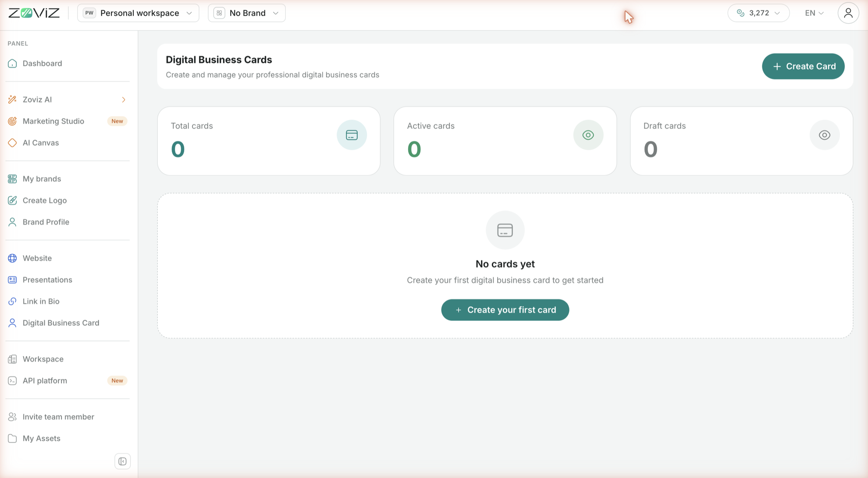Click the Marketing Studio target icon
Viewport: 868px width, 478px height.
[x=12, y=121]
